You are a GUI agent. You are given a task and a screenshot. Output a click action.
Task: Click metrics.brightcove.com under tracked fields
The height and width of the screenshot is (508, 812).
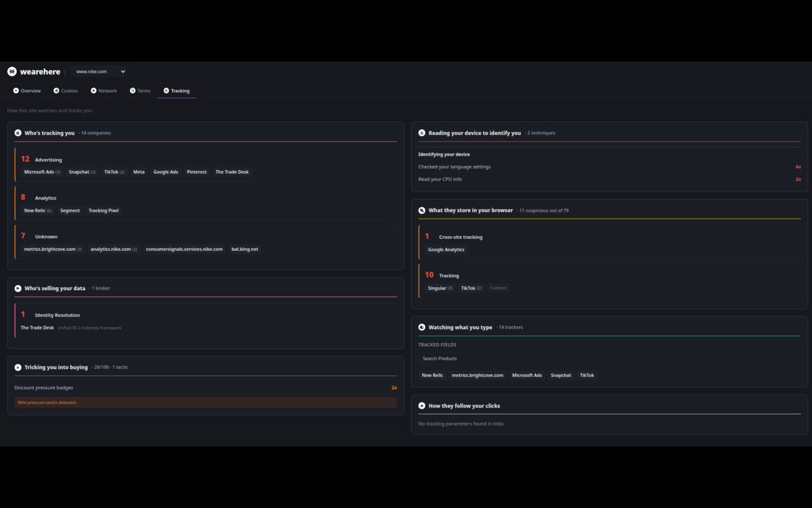click(478, 375)
